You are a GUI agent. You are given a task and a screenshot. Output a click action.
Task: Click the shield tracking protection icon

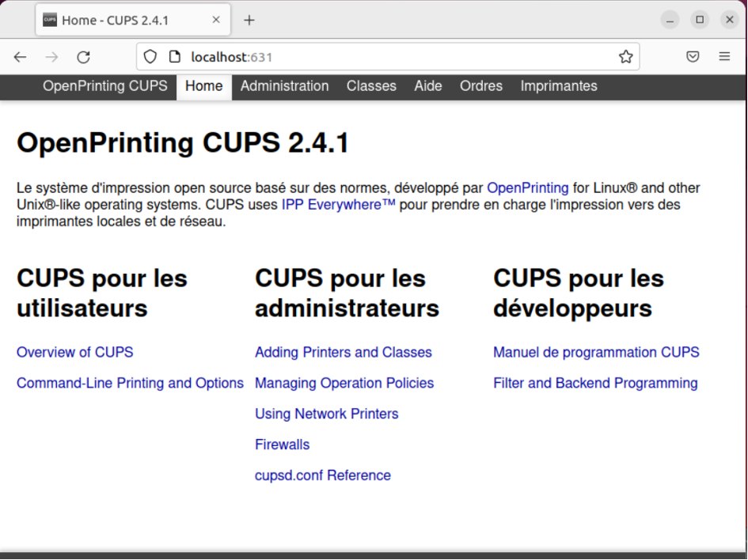pyautogui.click(x=150, y=57)
